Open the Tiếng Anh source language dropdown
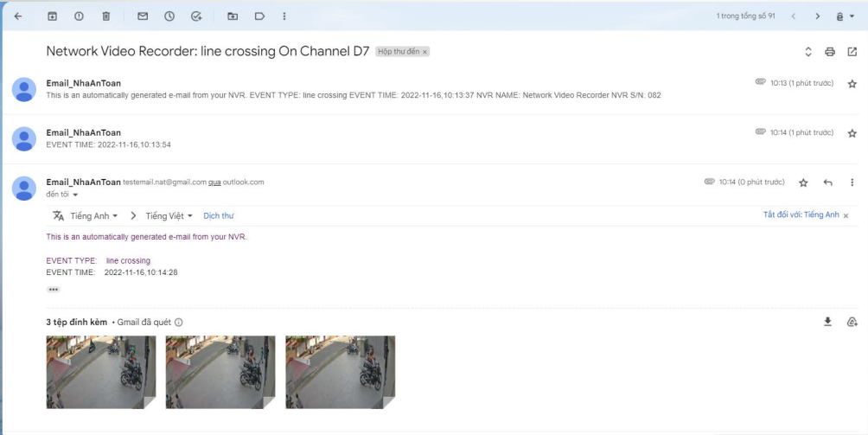868x435 pixels. coord(94,215)
